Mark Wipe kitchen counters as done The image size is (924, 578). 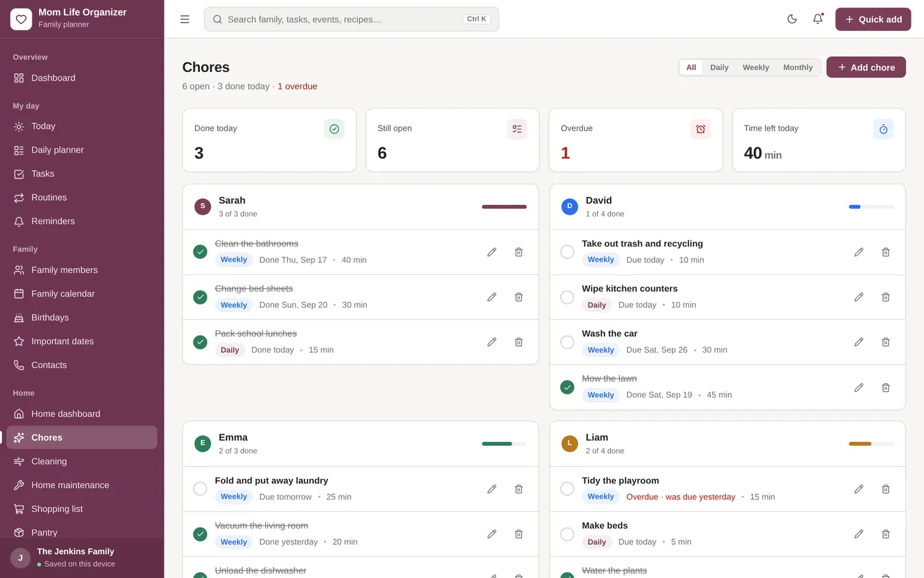coord(567,297)
